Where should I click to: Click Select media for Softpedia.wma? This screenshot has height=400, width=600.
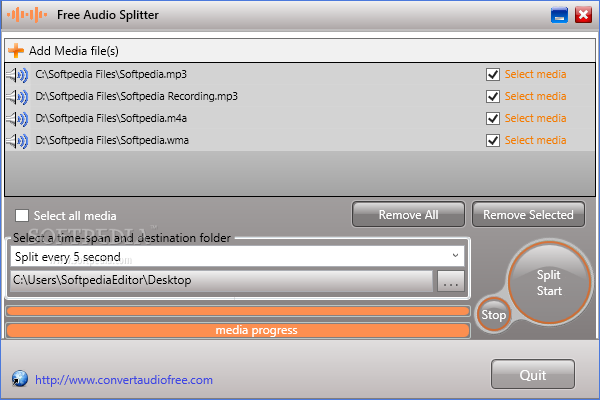click(x=535, y=140)
